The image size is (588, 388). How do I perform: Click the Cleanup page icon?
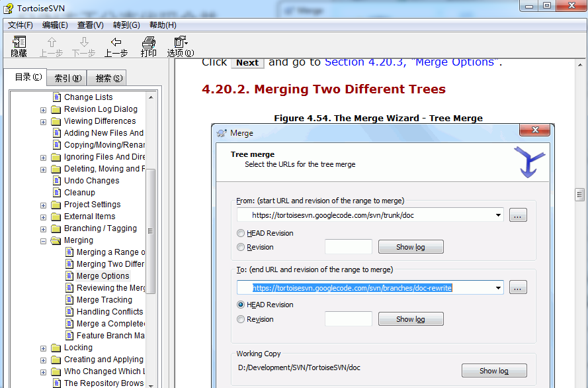click(57, 193)
